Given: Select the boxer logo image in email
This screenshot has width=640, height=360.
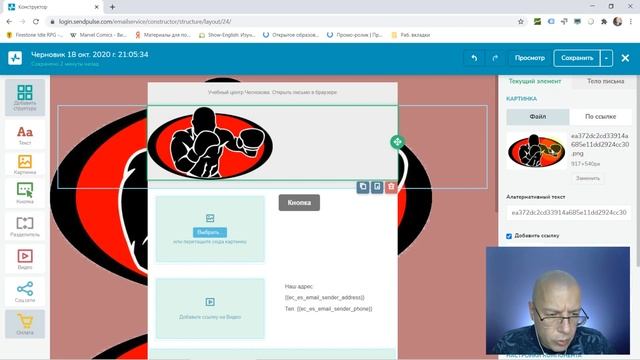Looking at the screenshot, I should click(x=210, y=143).
